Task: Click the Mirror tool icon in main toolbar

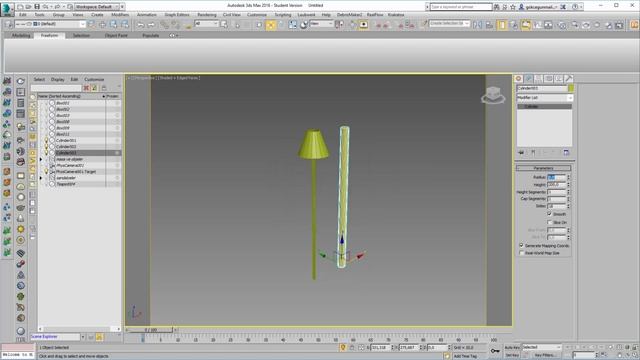Action: point(478,25)
